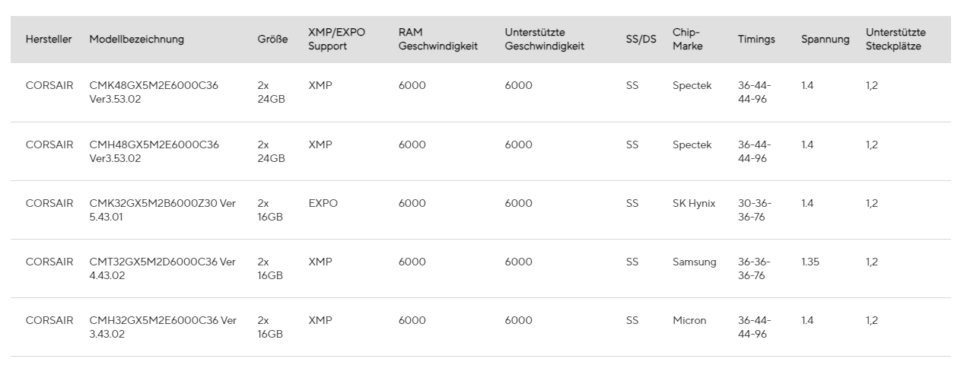Select the CMT32GX5M2D6000C36 model cell

point(162,268)
